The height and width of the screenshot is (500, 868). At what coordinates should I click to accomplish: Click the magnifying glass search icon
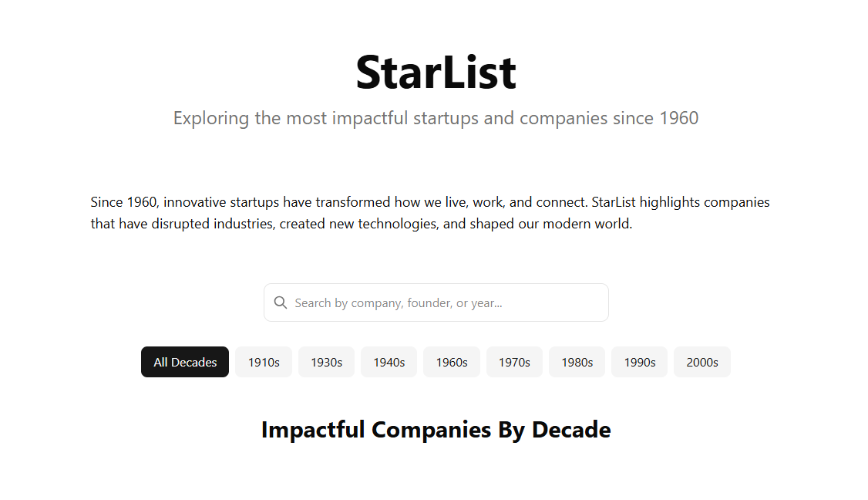point(280,302)
